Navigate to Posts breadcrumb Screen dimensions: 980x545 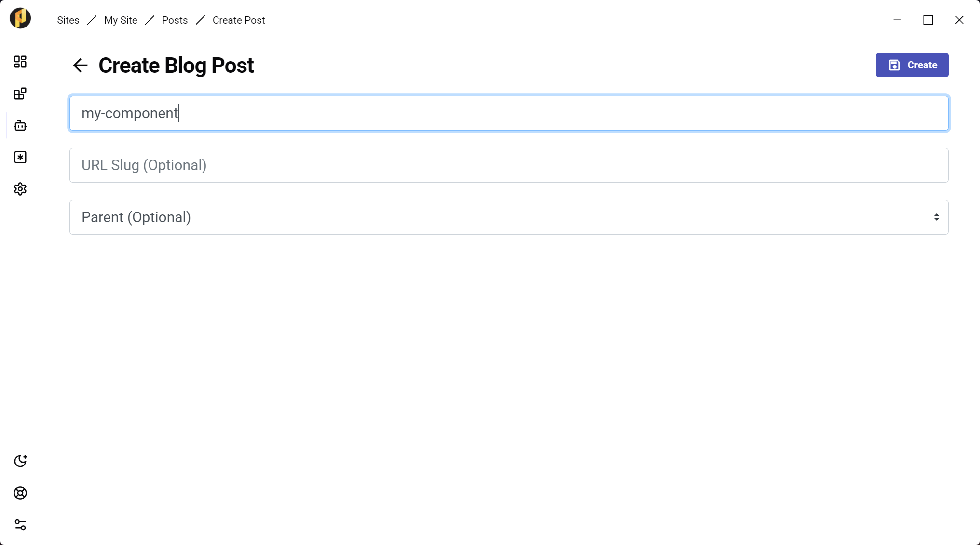pyautogui.click(x=175, y=20)
